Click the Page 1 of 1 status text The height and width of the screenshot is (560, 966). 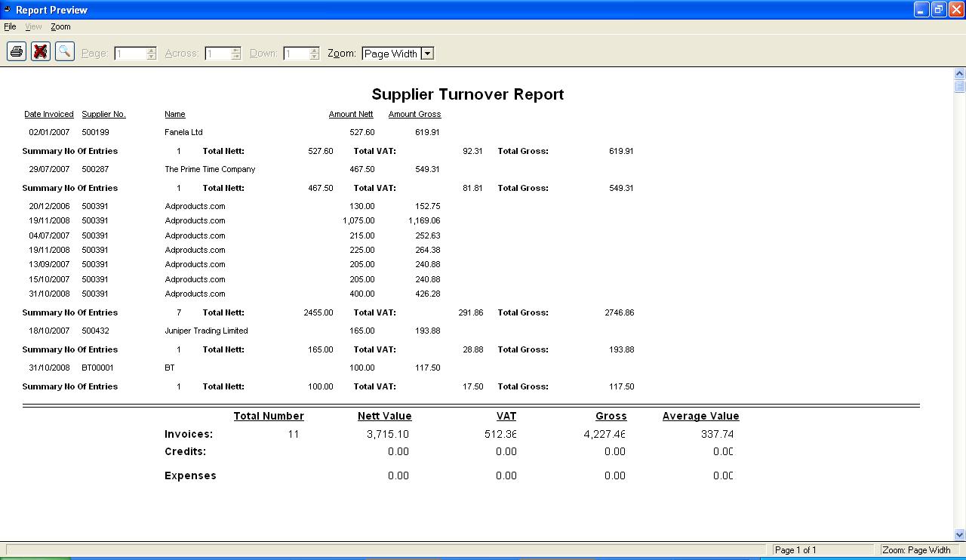point(795,550)
